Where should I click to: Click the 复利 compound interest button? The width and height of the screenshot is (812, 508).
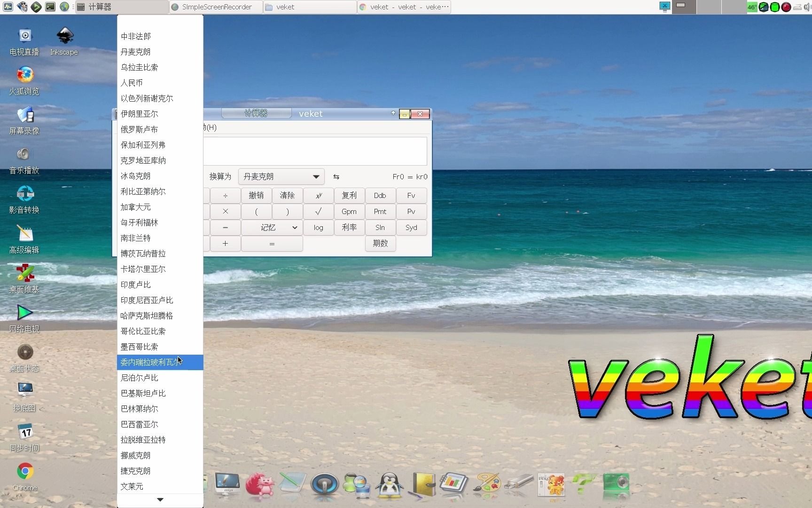tap(349, 196)
